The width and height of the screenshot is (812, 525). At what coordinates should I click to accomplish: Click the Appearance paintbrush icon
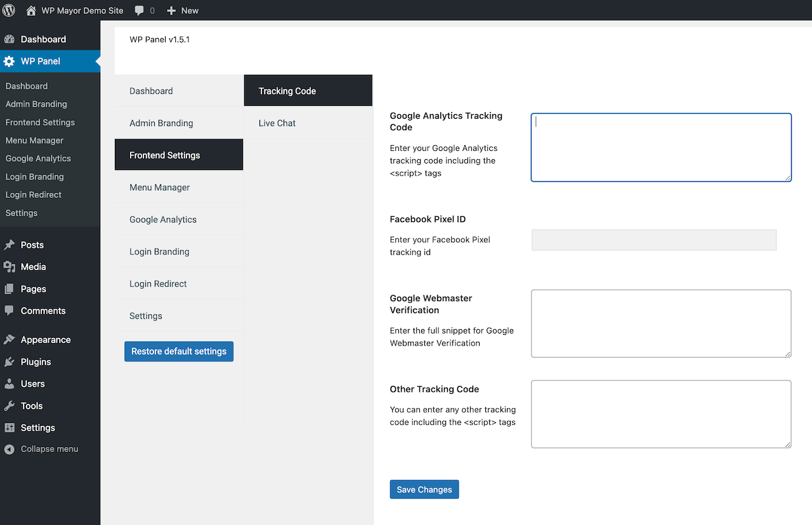click(x=9, y=340)
